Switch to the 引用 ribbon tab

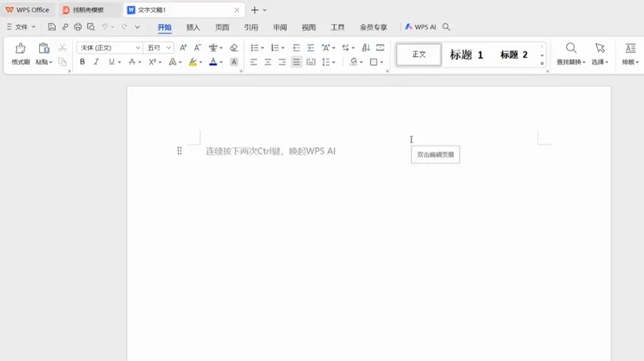point(251,27)
